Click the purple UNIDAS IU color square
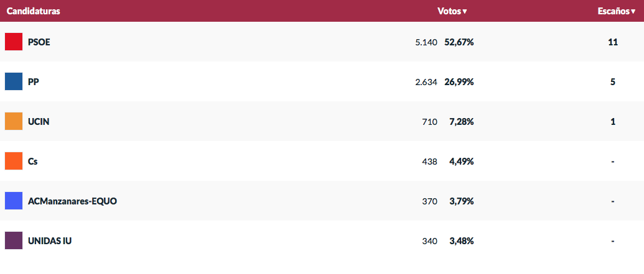This screenshot has height=274, width=644. click(x=14, y=240)
